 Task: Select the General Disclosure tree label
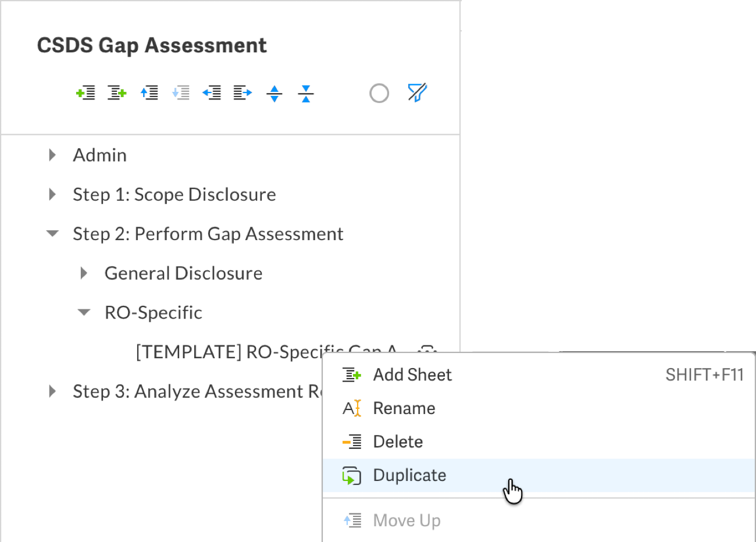coord(183,273)
